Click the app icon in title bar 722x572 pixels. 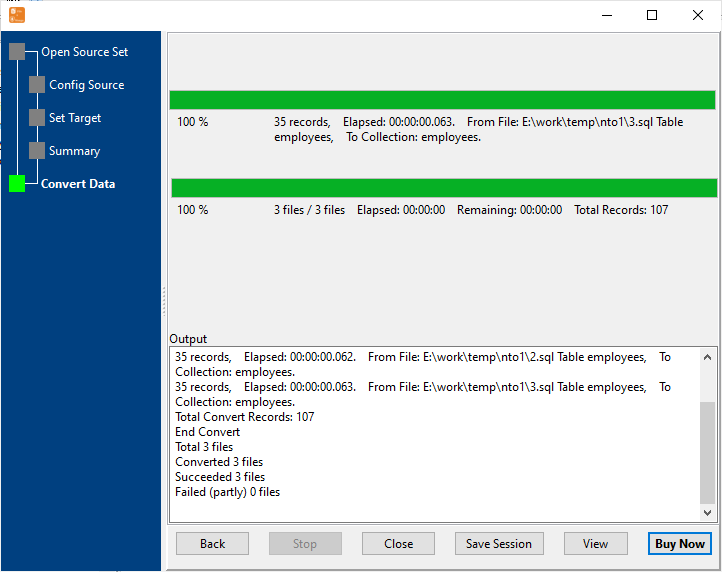[16, 15]
